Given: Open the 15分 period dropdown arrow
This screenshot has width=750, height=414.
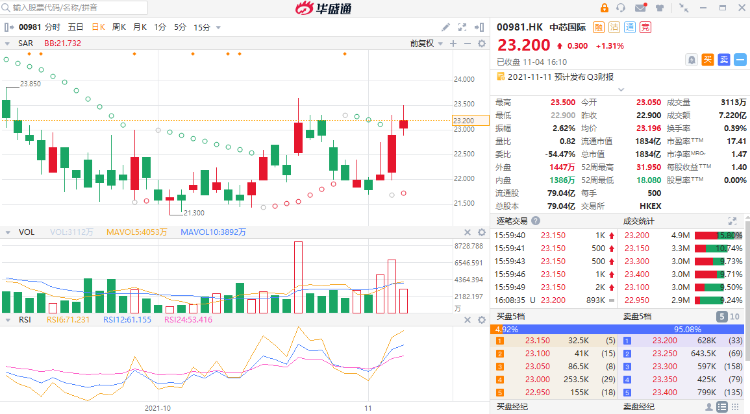Looking at the screenshot, I should 219,27.
